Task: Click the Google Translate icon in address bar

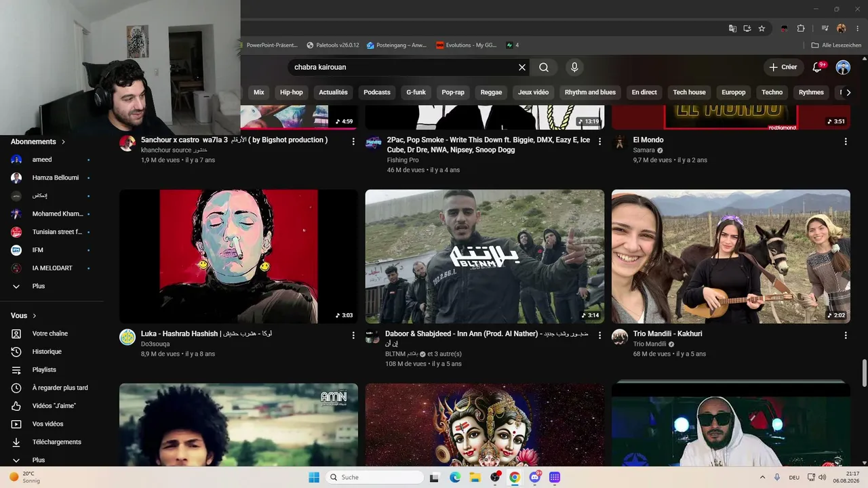Action: 732,28
